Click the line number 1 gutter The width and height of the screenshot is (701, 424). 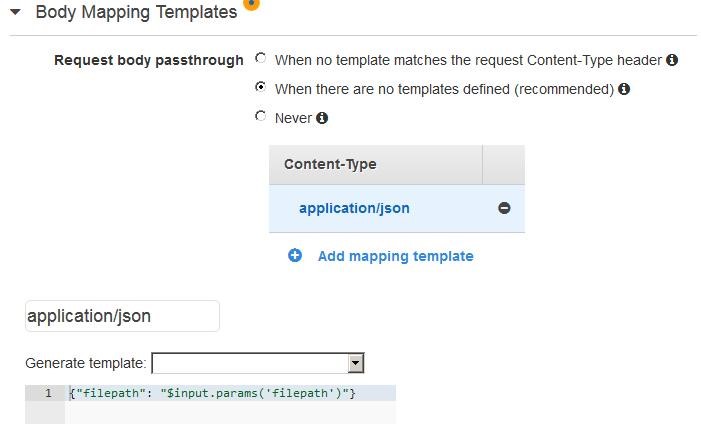pyautogui.click(x=45, y=393)
